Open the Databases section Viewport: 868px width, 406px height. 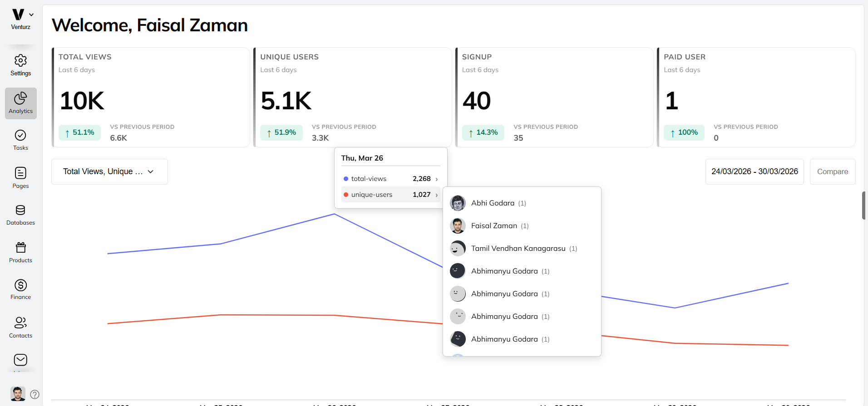pyautogui.click(x=20, y=215)
